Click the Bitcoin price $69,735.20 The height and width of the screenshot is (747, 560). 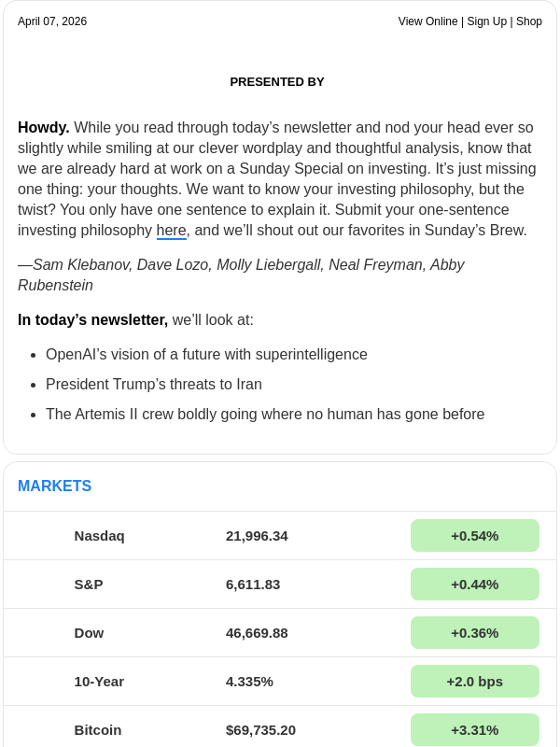[x=260, y=730]
